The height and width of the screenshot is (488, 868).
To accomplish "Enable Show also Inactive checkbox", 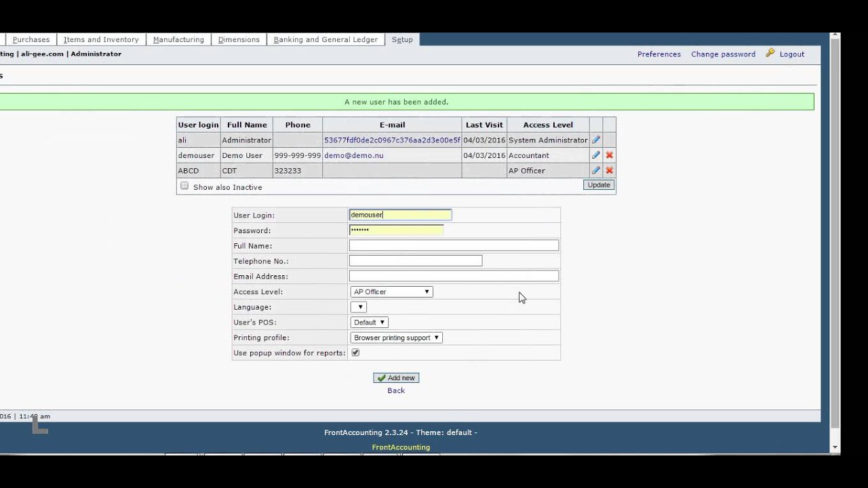I will coord(184,186).
